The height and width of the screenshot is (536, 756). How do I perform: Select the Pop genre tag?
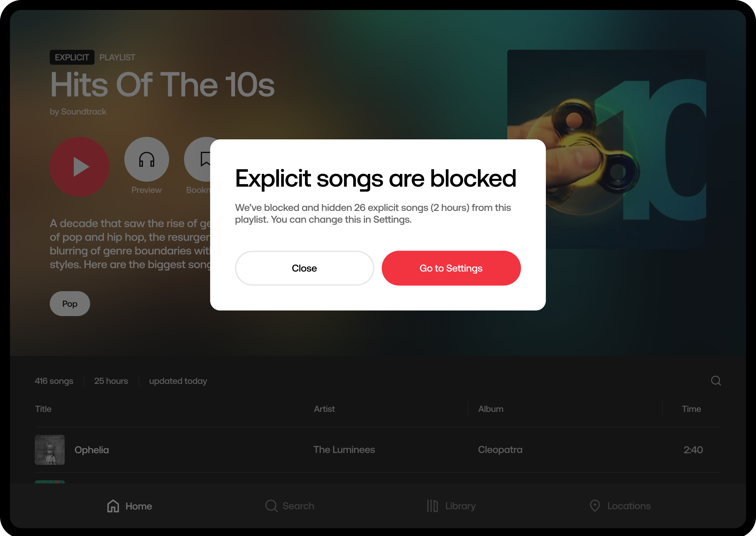tap(70, 303)
